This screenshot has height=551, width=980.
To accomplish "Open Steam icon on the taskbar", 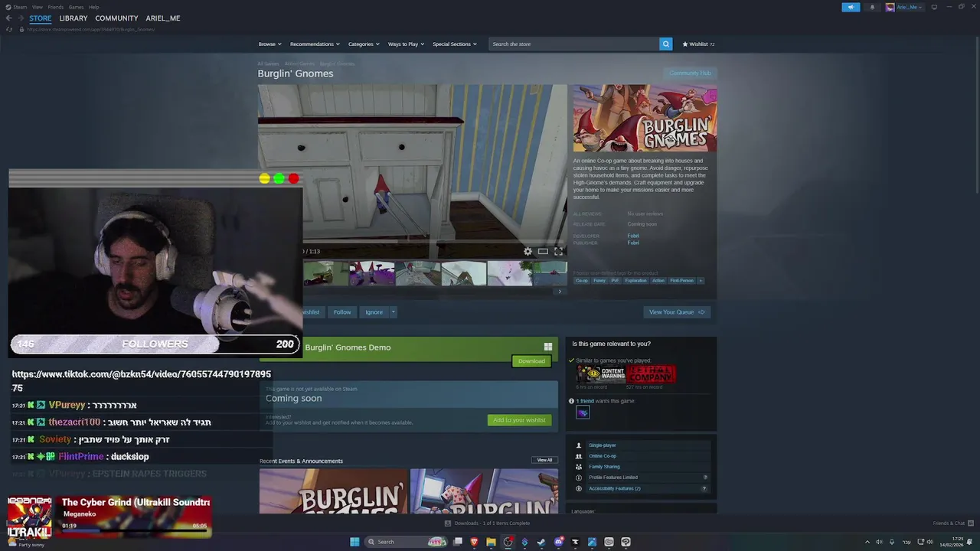I will pos(541,542).
